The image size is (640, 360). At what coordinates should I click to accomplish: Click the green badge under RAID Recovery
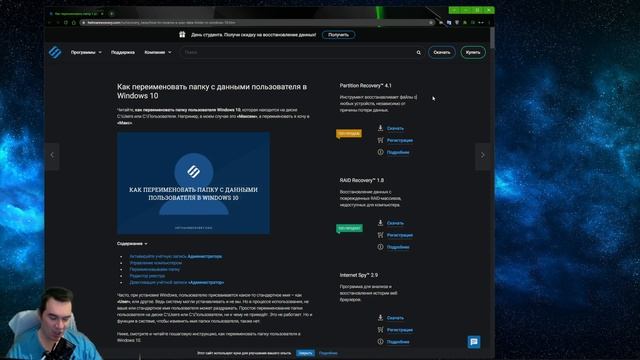tap(349, 228)
